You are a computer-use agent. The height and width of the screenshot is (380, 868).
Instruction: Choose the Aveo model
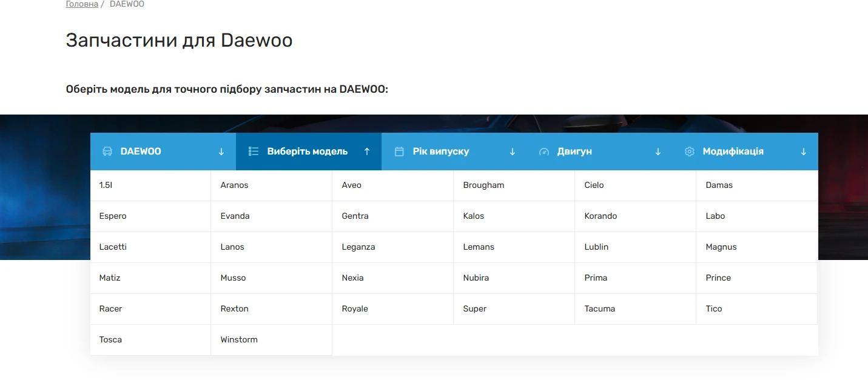tap(393, 185)
